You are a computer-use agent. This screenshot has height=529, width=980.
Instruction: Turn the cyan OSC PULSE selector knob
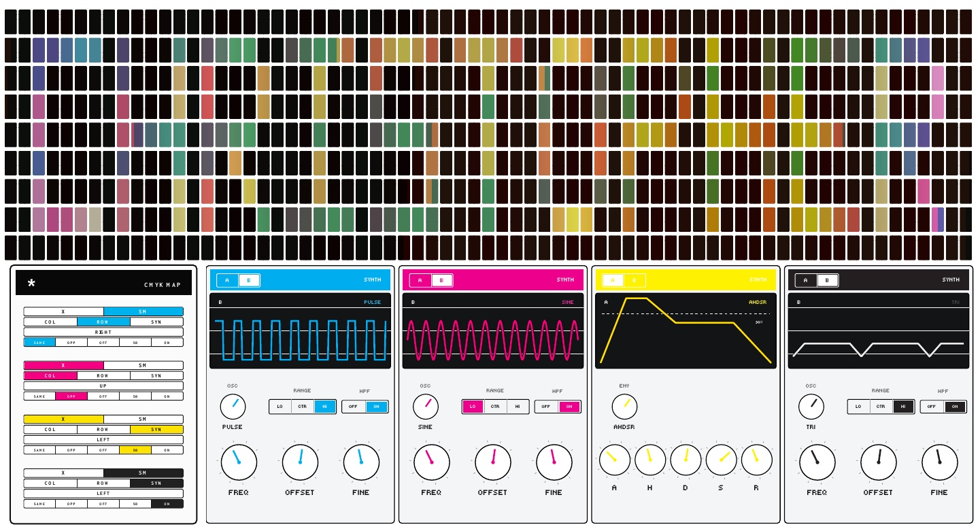click(233, 407)
